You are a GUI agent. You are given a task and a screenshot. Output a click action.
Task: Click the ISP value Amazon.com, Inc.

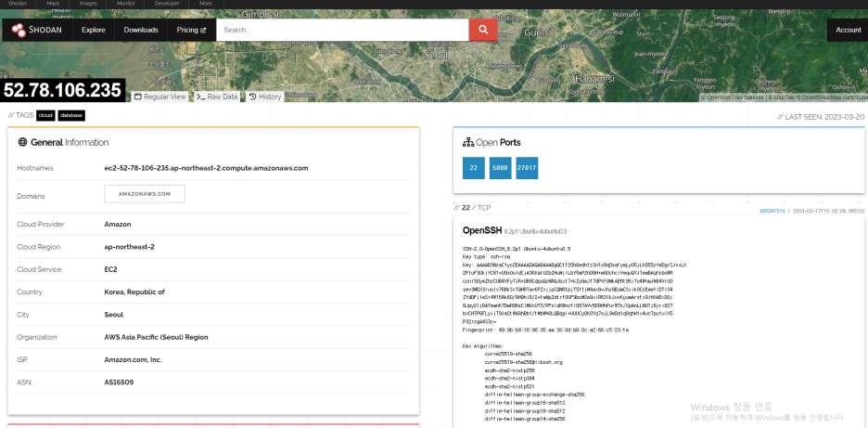133,360
